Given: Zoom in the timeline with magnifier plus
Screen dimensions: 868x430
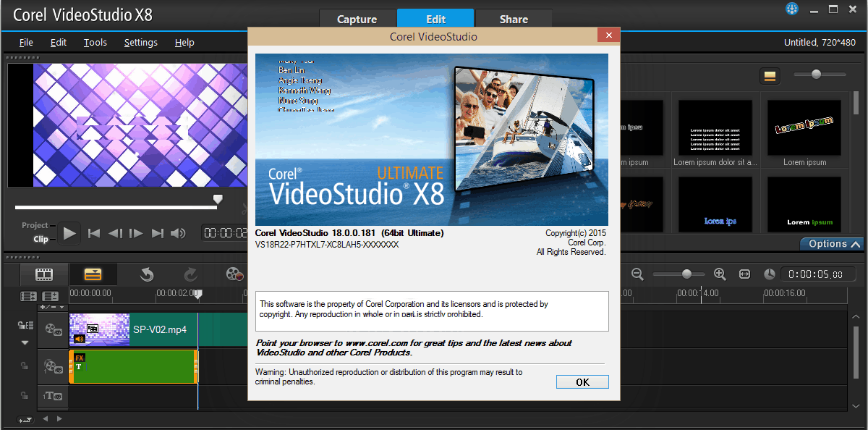Looking at the screenshot, I should pyautogui.click(x=720, y=274).
